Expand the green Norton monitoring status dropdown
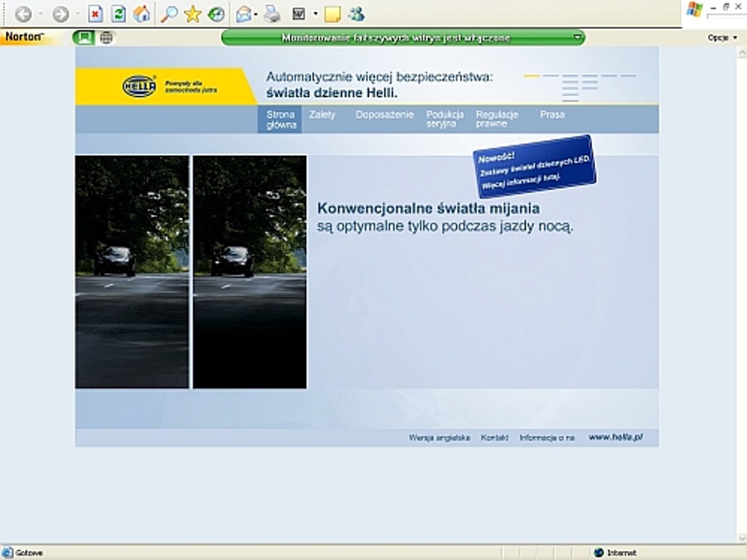747x560 pixels. pos(577,38)
